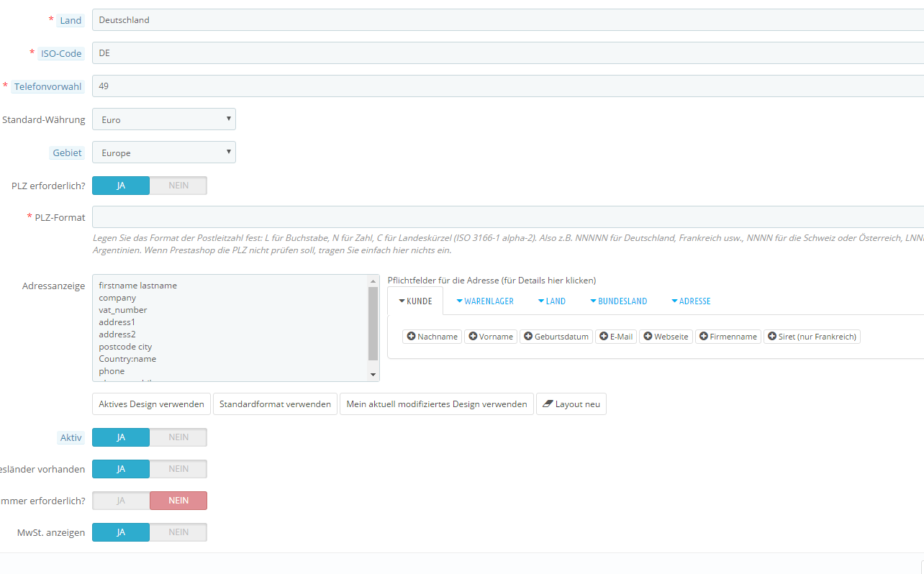
Task: Choose NEIN for Bundesländer vorhanden
Action: (178, 469)
